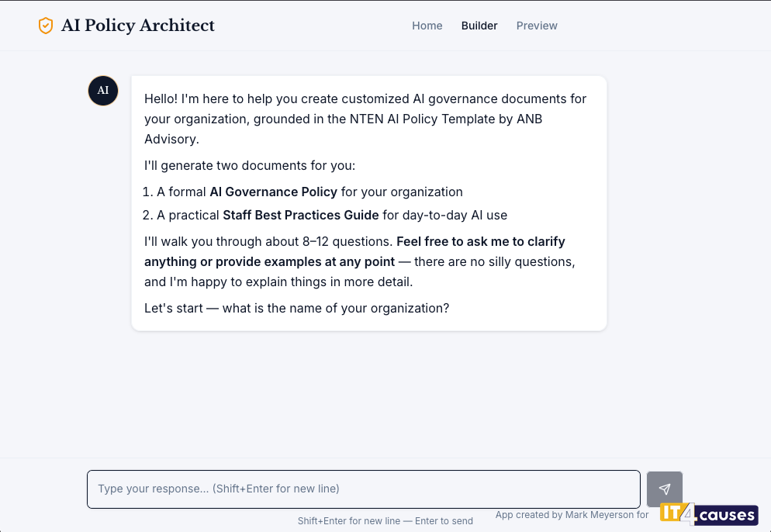Image resolution: width=771 pixels, height=532 pixels.
Task: Click the round AI avatar icon
Action: (103, 91)
